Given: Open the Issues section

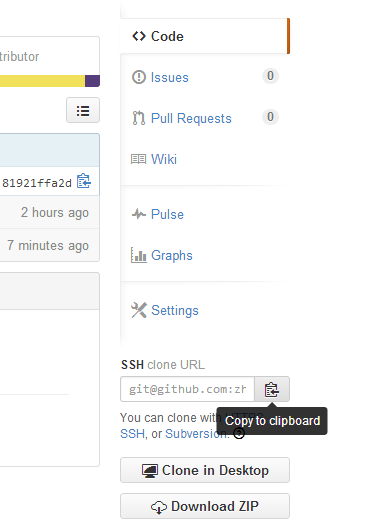Looking at the screenshot, I should 169,77.
